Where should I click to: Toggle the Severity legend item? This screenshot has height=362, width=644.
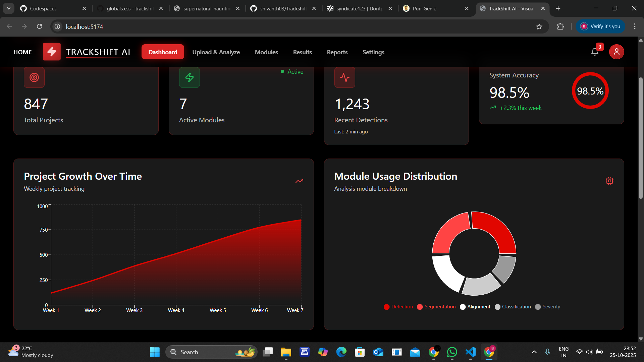[x=547, y=307]
